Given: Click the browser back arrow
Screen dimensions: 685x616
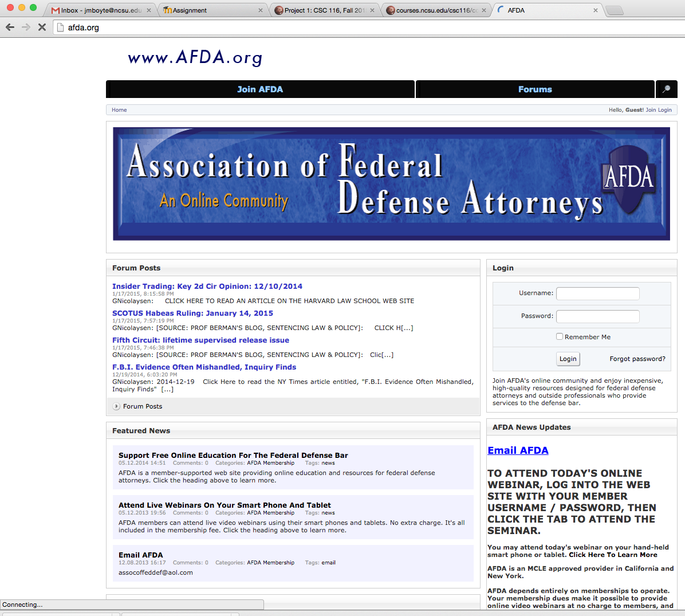Looking at the screenshot, I should pos(10,28).
